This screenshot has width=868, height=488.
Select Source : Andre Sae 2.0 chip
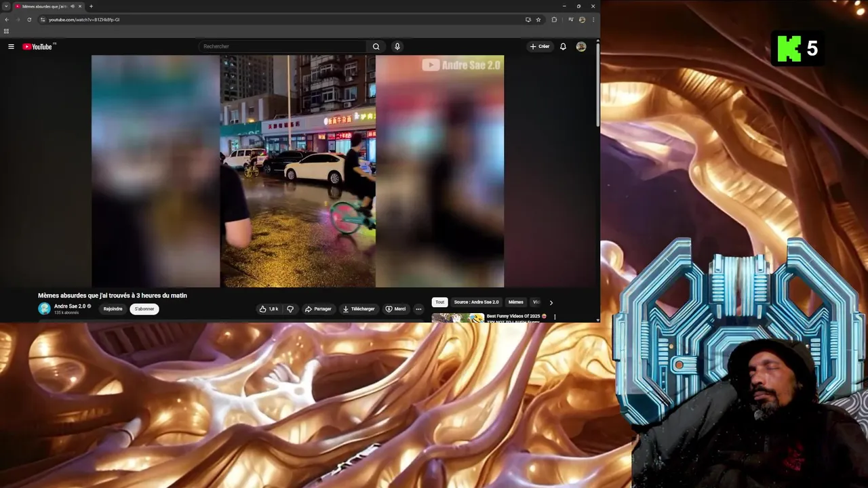(x=476, y=302)
